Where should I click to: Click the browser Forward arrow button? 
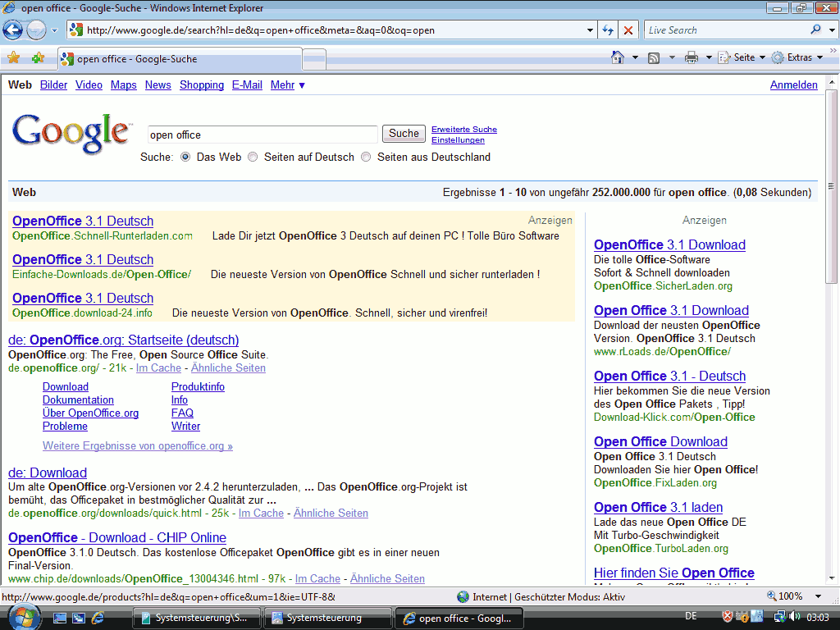tap(36, 30)
